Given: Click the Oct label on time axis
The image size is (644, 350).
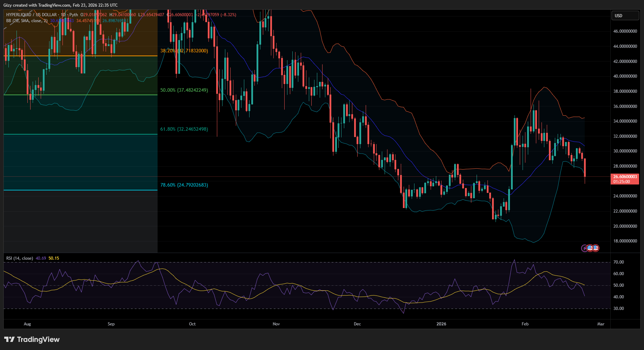Looking at the screenshot, I should pyautogui.click(x=192, y=324).
